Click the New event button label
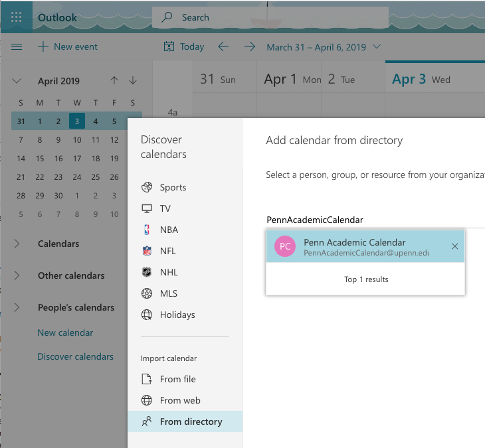 pos(76,46)
